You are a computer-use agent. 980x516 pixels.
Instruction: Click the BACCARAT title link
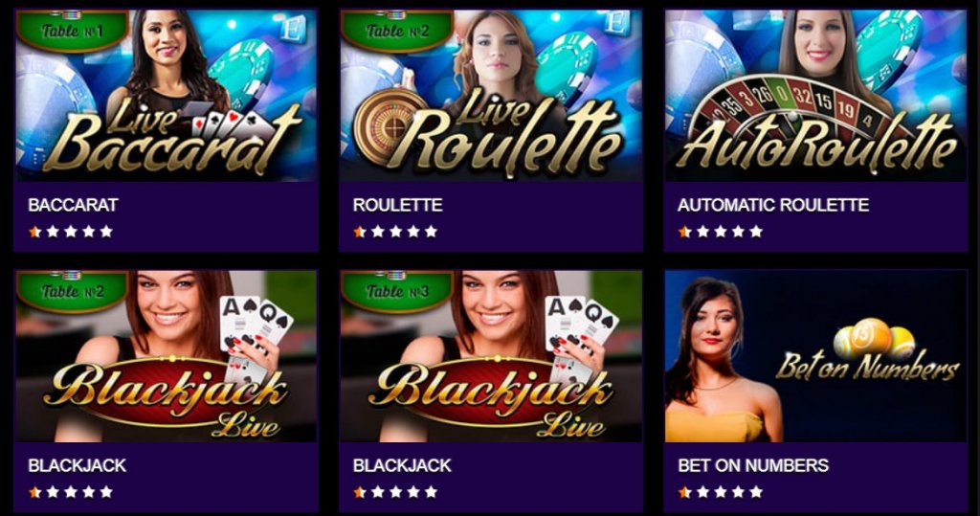coord(73,205)
